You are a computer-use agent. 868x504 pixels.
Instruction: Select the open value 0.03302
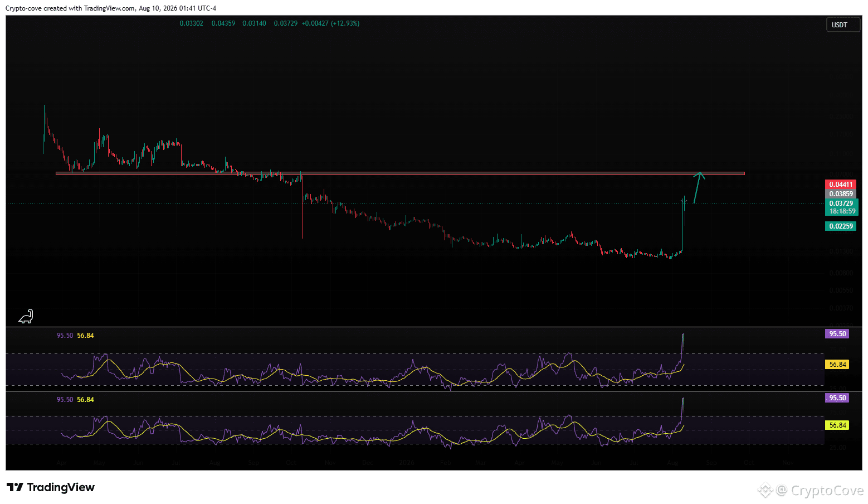click(x=191, y=23)
